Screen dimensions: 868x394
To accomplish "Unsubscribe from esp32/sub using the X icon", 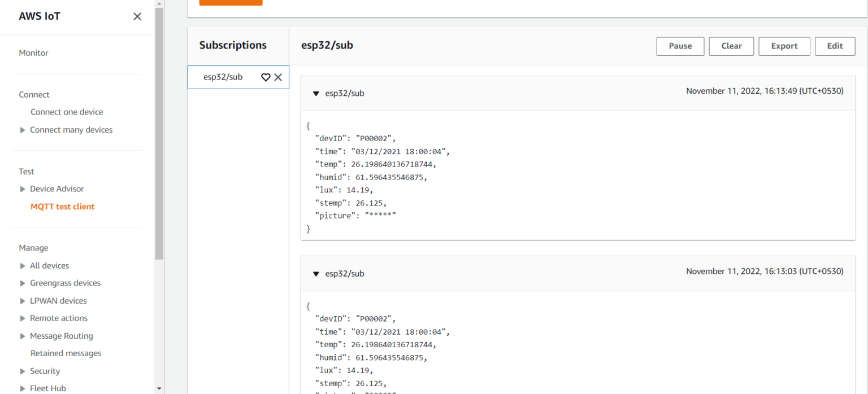I will tap(278, 77).
